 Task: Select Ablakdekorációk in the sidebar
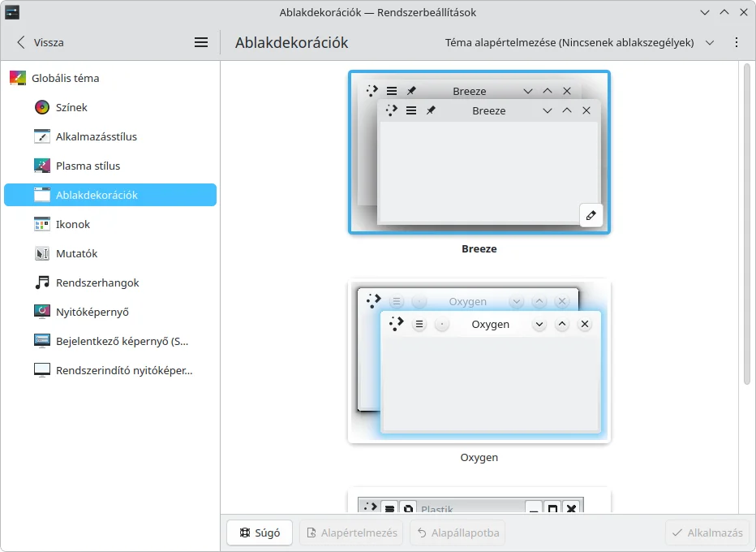(x=110, y=195)
